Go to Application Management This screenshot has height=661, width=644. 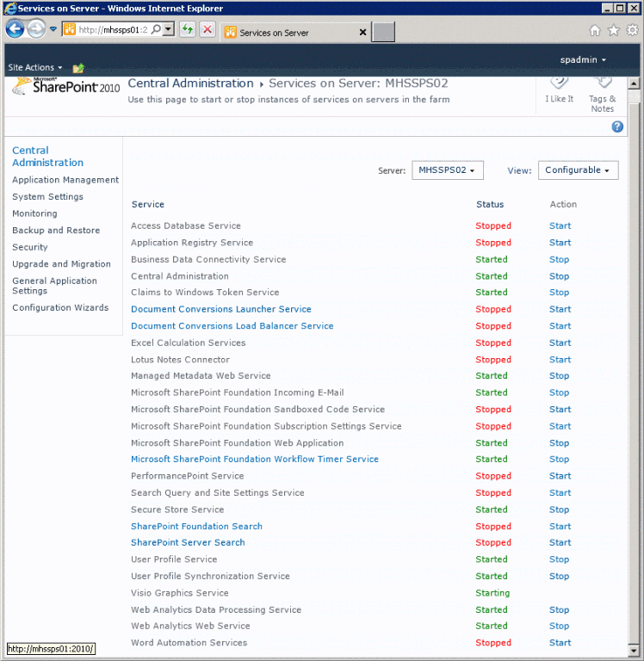(65, 180)
